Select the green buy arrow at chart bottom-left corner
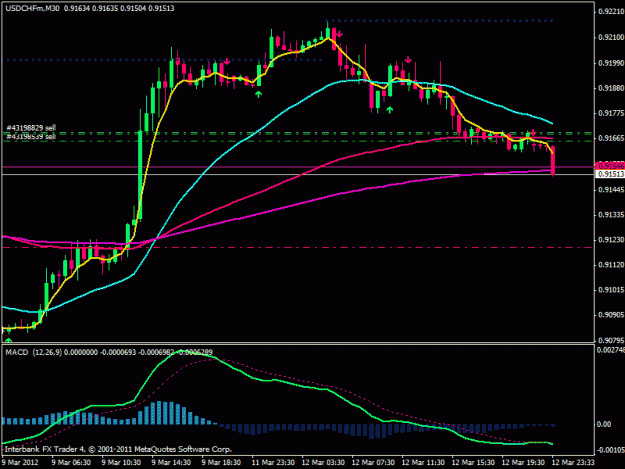Image resolution: width=625 pixels, height=469 pixels. (x=8, y=340)
